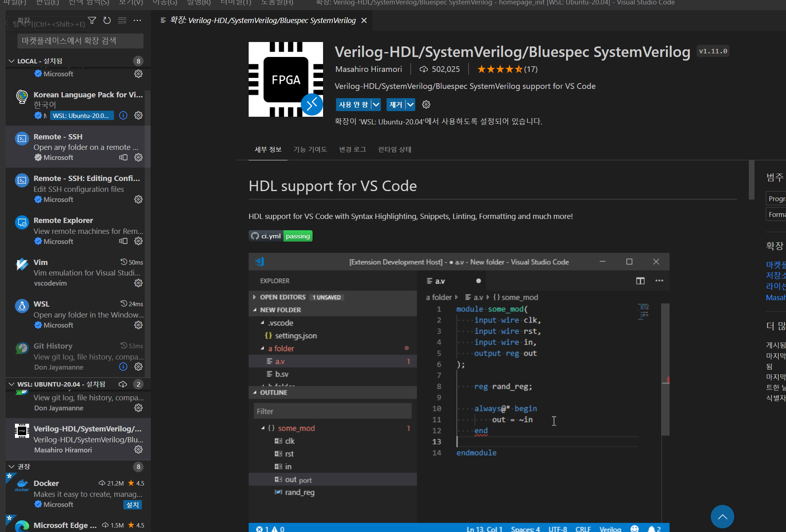Switch to the 변경 로그 tab

353,149
